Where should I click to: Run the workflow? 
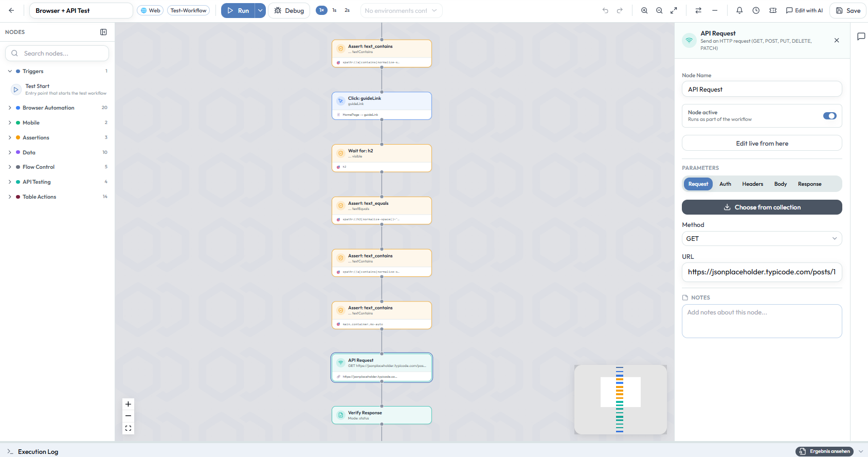click(238, 10)
